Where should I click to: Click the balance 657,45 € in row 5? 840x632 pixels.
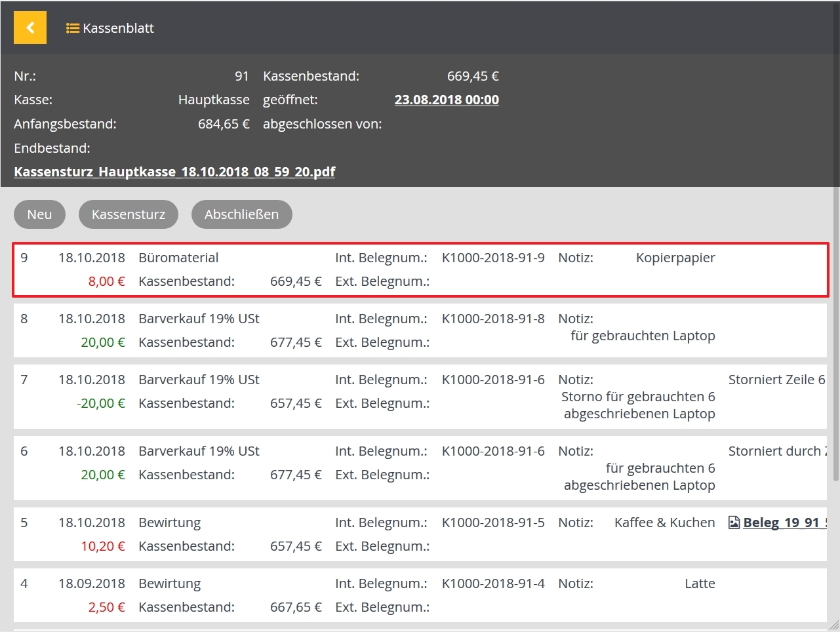[296, 546]
